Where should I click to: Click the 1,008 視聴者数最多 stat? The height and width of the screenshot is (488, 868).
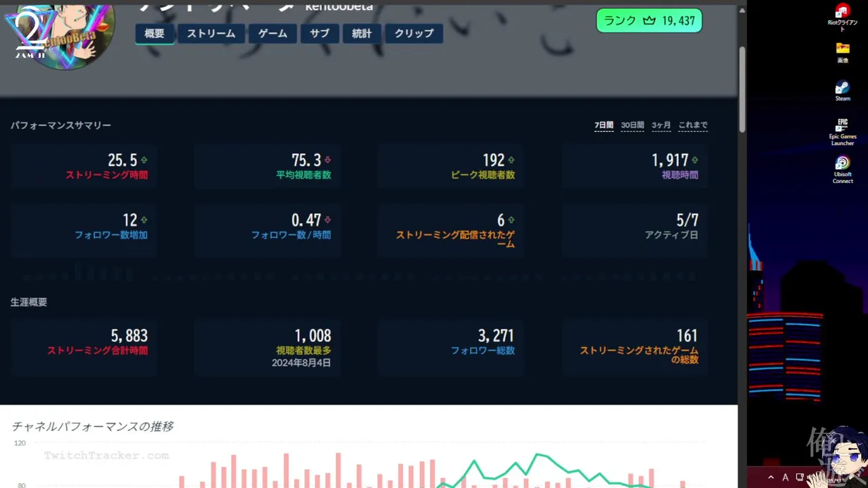[x=267, y=348]
